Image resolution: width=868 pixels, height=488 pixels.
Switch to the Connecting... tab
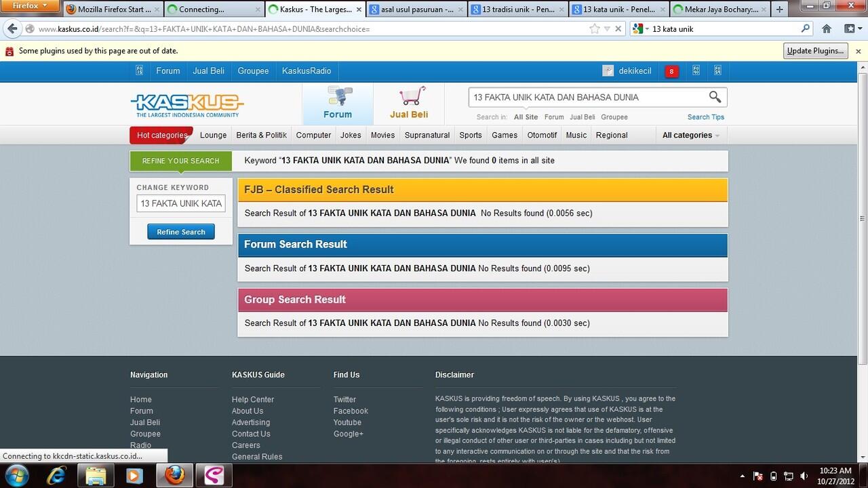214,9
